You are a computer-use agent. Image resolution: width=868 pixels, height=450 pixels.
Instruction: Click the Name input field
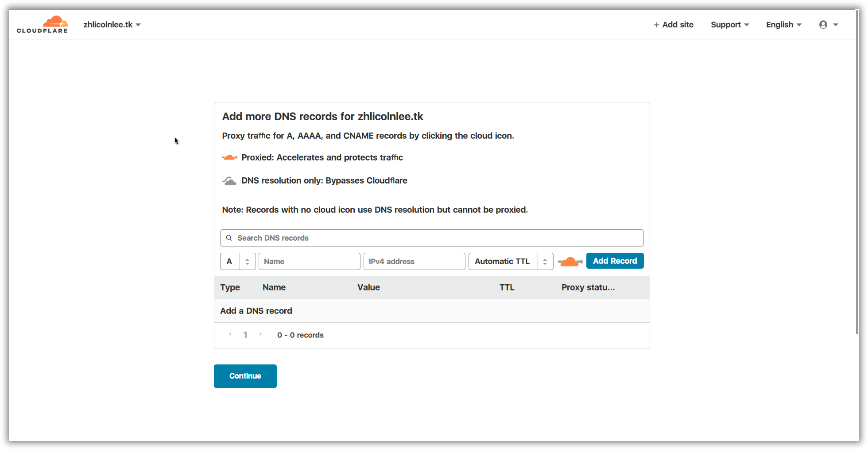pyautogui.click(x=310, y=262)
